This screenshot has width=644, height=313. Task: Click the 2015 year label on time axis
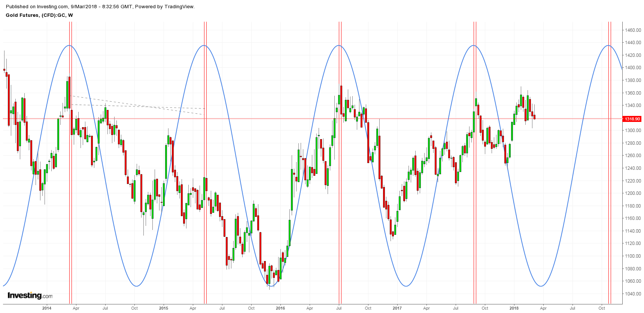[x=164, y=309]
